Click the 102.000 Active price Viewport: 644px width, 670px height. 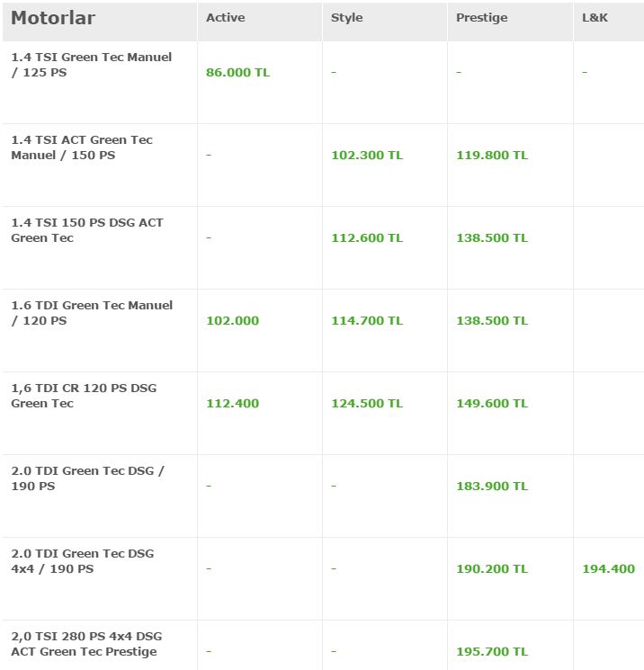(x=232, y=321)
